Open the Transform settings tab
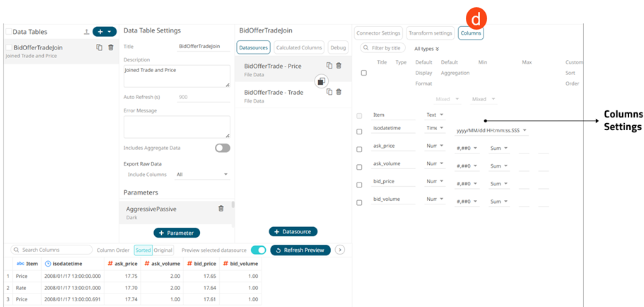 click(x=431, y=33)
